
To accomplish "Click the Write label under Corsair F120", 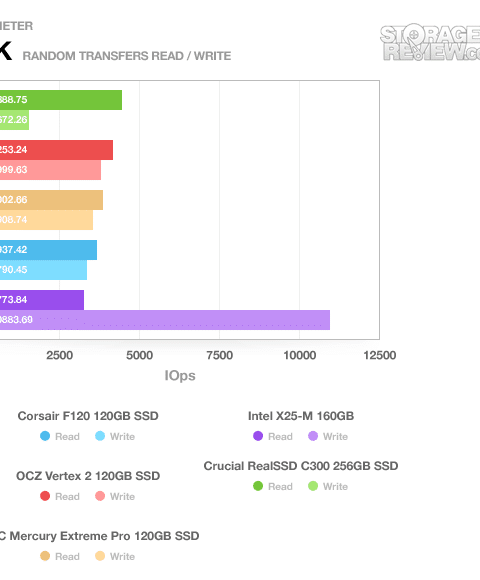I will pyautogui.click(x=122, y=436).
